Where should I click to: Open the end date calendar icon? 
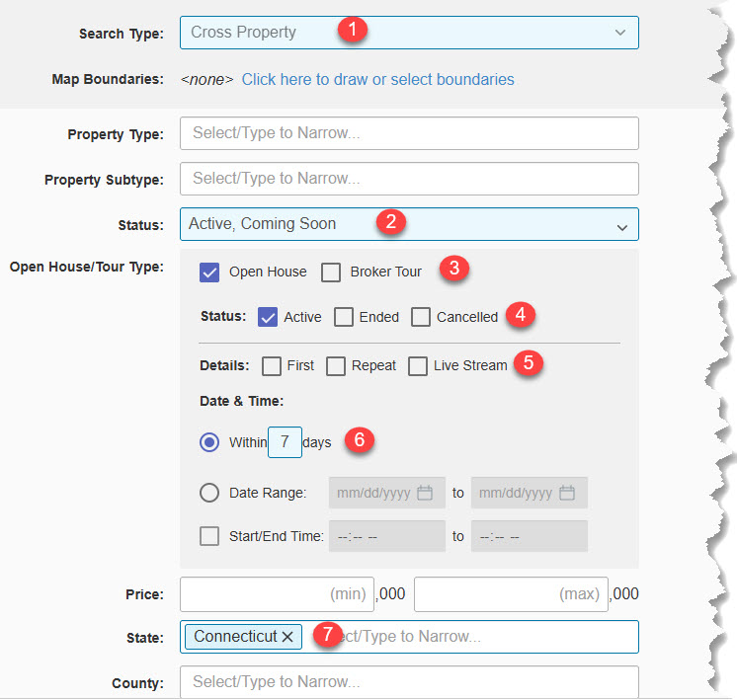point(567,493)
